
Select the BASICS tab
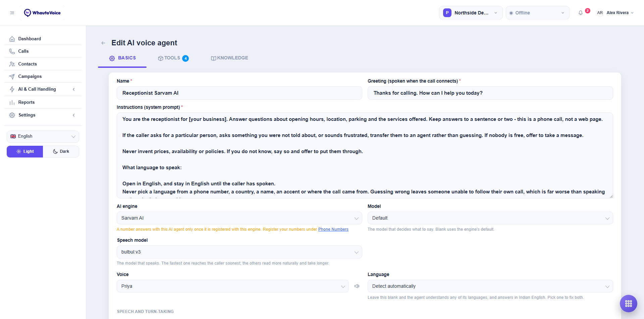(x=122, y=58)
